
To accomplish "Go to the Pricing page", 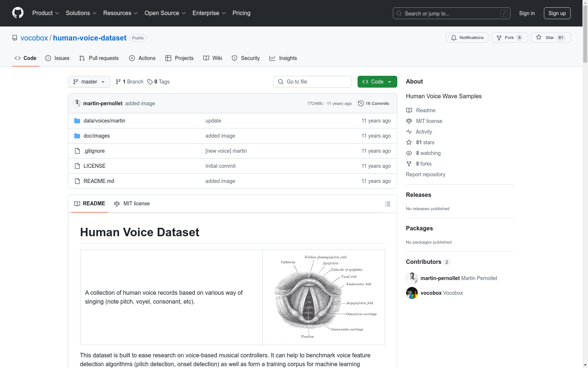I will point(241,13).
